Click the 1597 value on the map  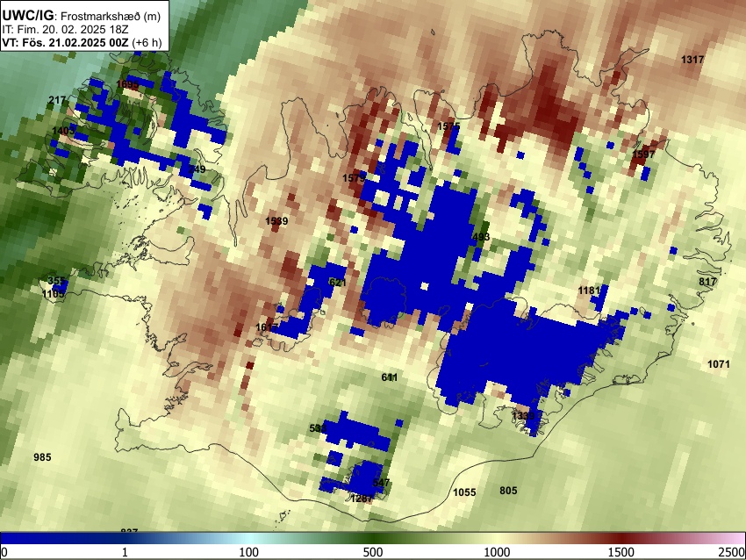coord(643,154)
